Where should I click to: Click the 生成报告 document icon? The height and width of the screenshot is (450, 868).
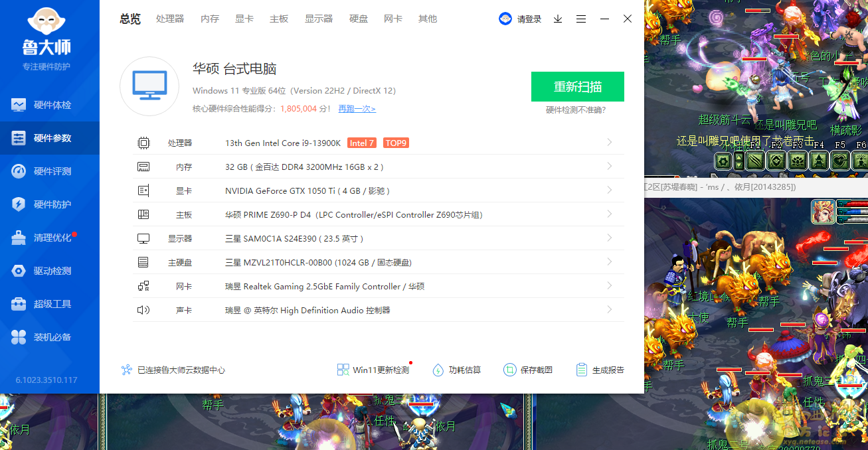coord(582,370)
